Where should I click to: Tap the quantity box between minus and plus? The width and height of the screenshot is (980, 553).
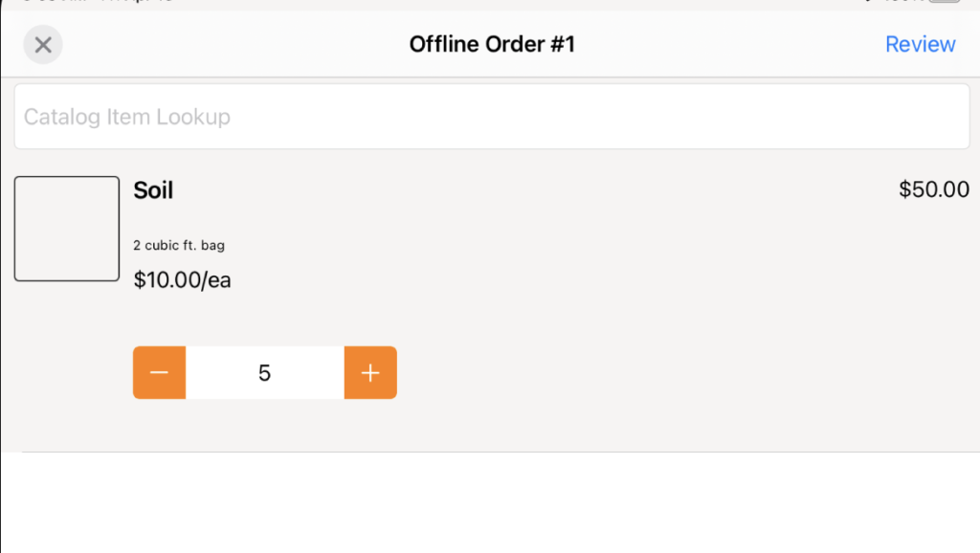click(x=264, y=372)
